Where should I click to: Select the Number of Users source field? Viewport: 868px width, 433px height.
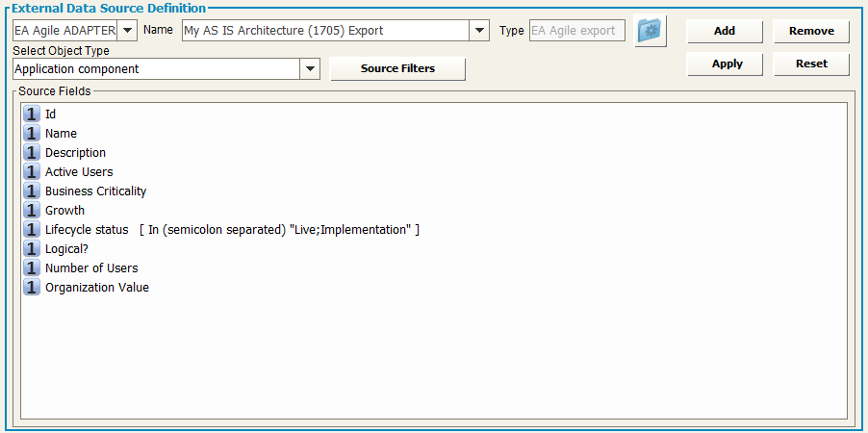point(91,268)
